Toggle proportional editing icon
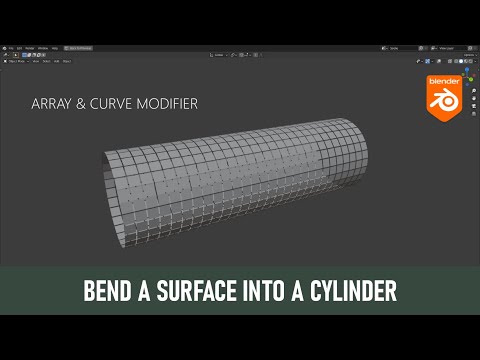 click(256, 55)
